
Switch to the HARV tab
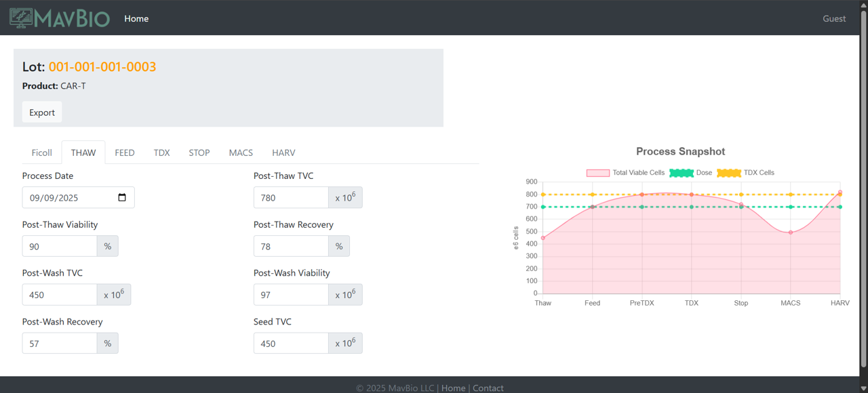point(283,152)
